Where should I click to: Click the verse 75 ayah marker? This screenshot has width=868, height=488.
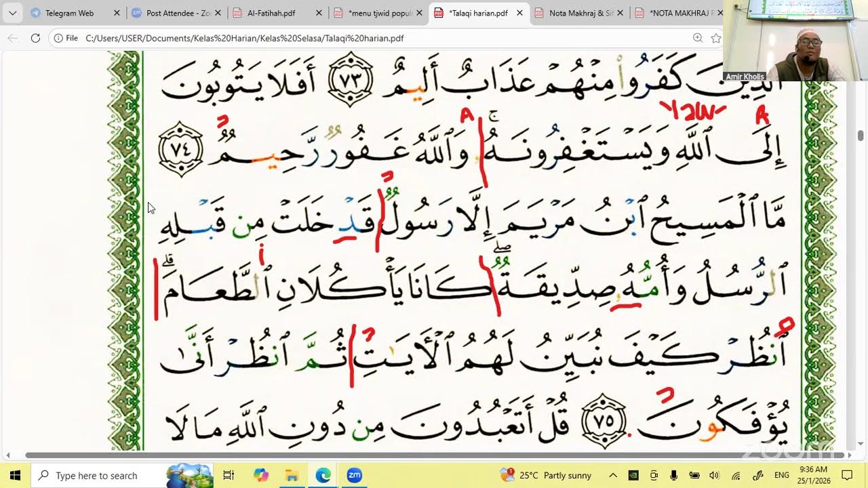[x=602, y=421]
